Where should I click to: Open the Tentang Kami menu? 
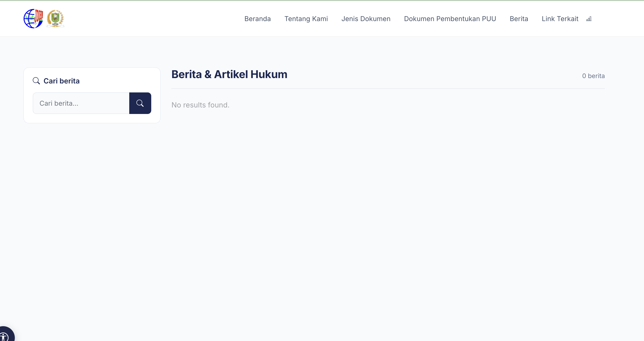(306, 19)
